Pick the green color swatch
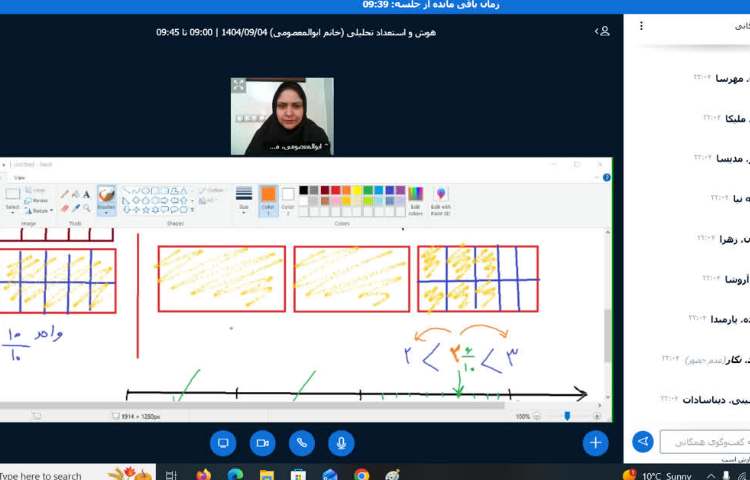This screenshot has height=480, width=750. coord(368,190)
